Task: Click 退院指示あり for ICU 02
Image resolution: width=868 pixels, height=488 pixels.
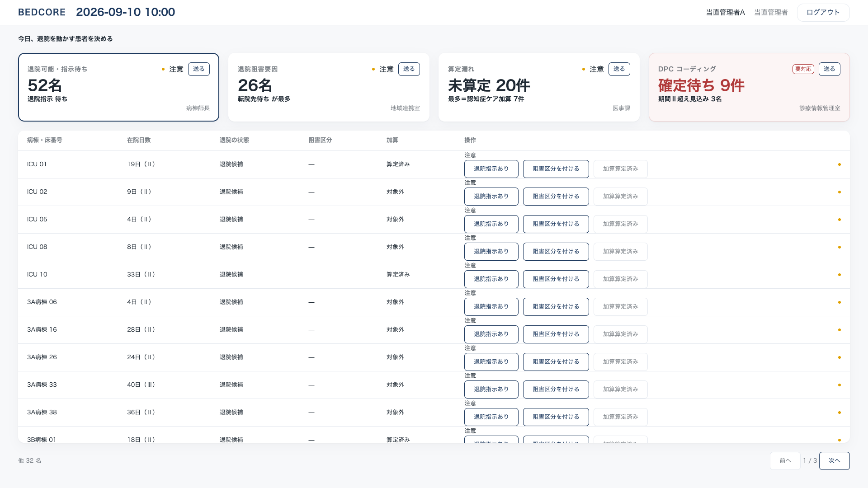Action: (491, 197)
